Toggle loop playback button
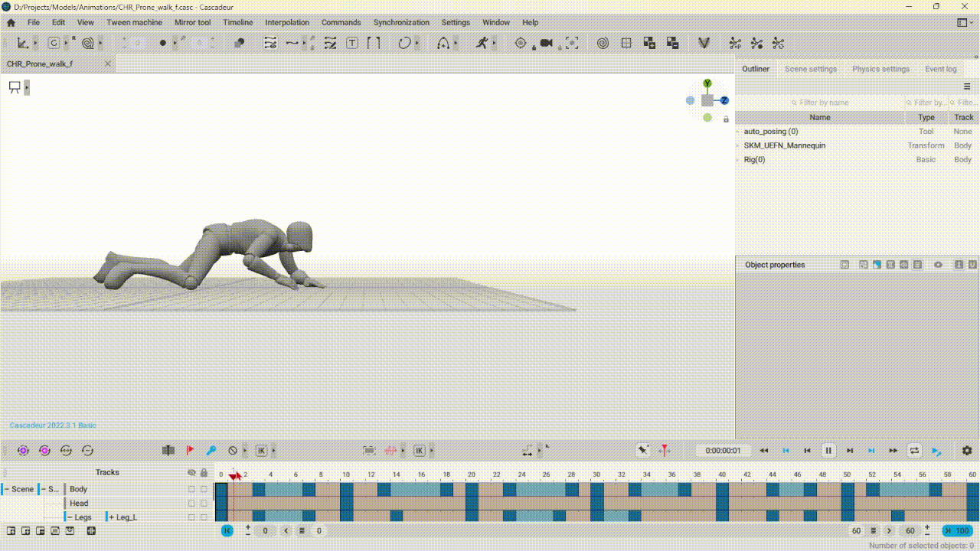Screen dimensions: 980x551 (x=914, y=451)
